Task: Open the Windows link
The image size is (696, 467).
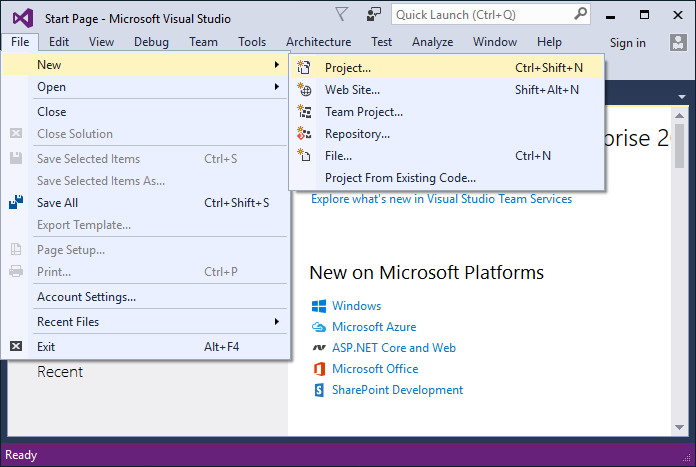Action: pos(356,306)
